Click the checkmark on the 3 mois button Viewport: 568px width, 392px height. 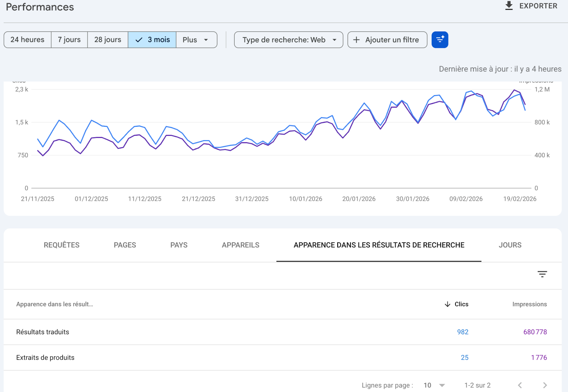pyautogui.click(x=138, y=40)
